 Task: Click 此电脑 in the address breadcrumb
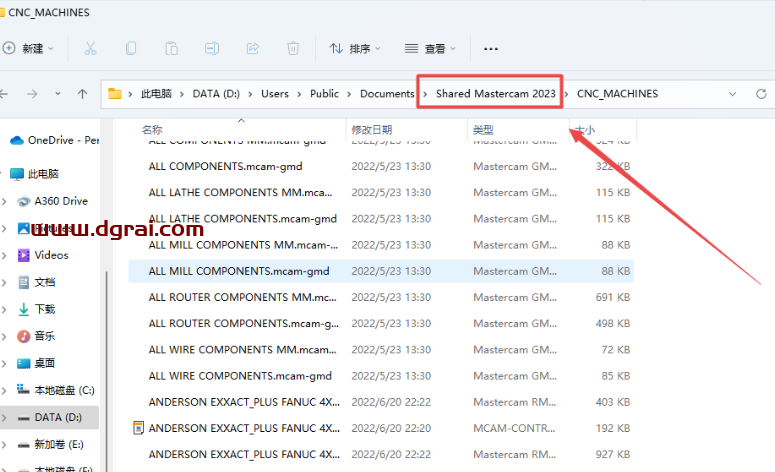[x=157, y=94]
